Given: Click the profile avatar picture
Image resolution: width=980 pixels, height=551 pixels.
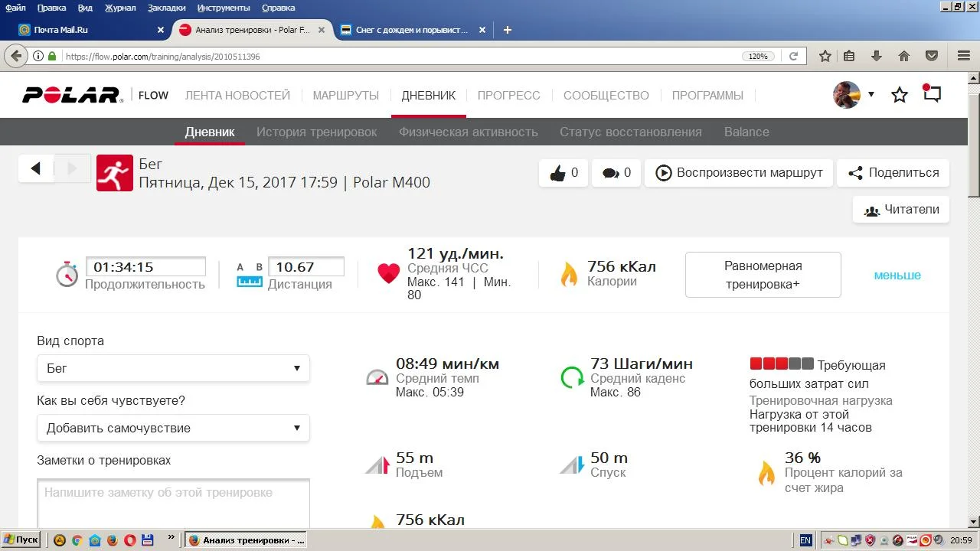Looking at the screenshot, I should 847,95.
